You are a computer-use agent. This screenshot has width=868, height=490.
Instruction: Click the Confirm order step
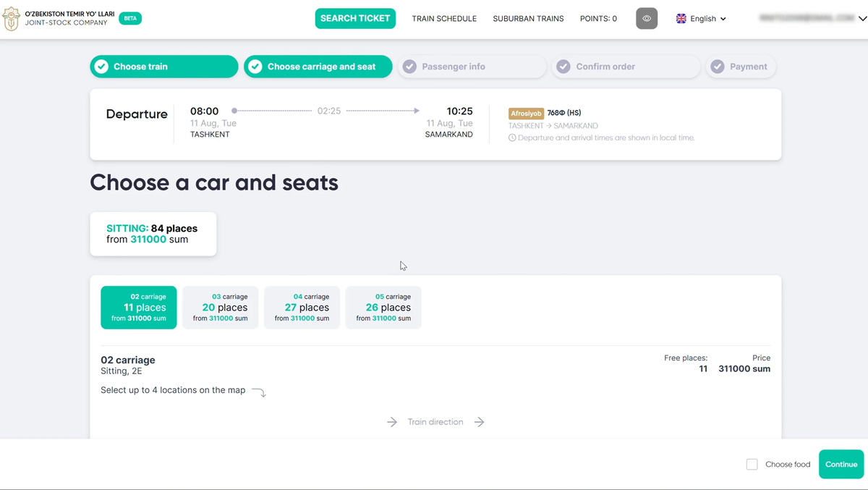click(x=626, y=67)
